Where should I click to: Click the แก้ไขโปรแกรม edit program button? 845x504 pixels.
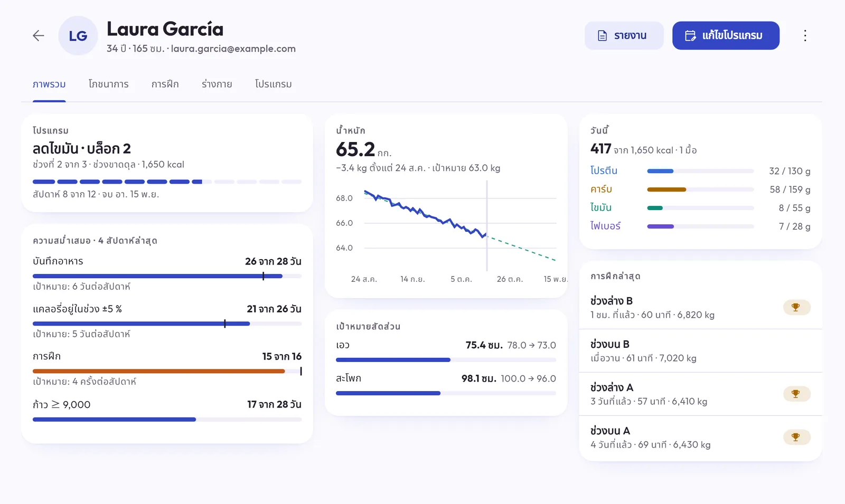pyautogui.click(x=726, y=35)
